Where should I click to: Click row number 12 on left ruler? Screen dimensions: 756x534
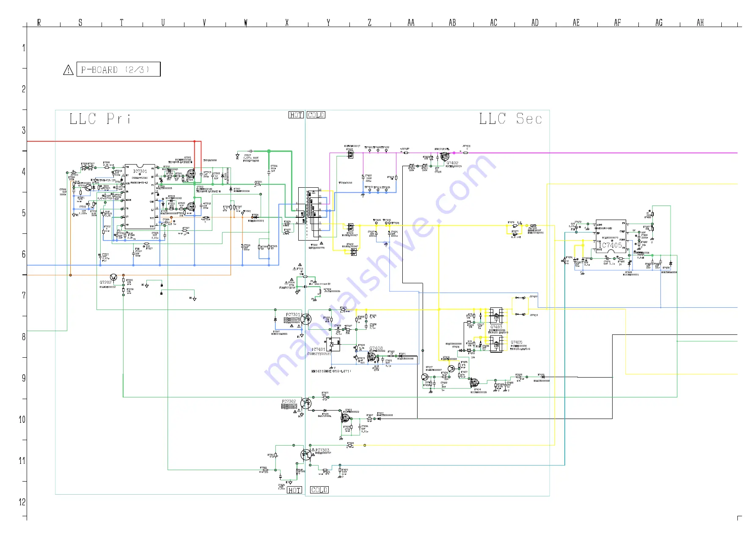coord(22,502)
